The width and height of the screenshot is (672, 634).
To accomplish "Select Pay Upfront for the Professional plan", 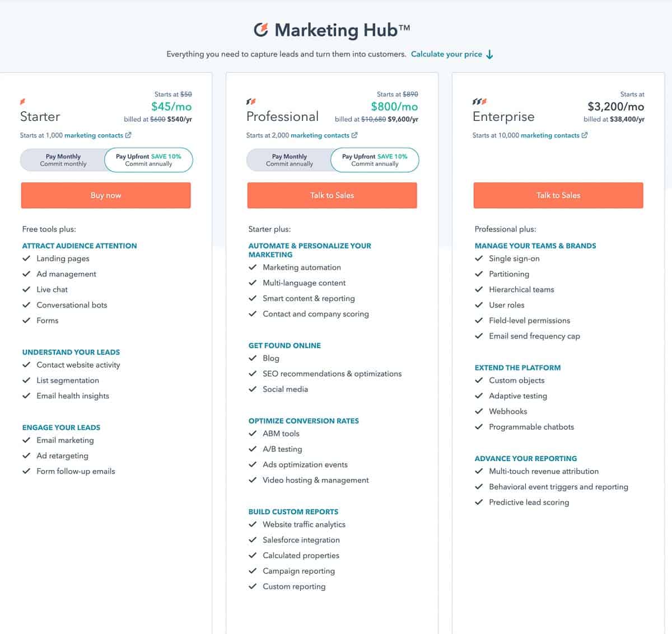I will click(x=375, y=160).
